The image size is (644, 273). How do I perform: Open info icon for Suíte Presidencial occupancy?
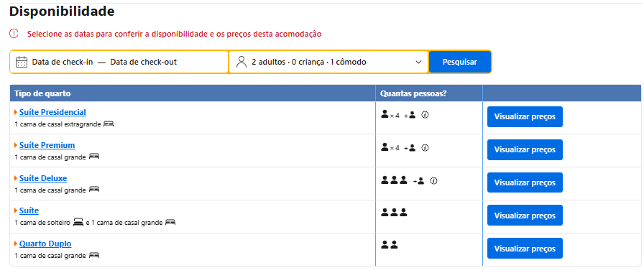tap(425, 115)
